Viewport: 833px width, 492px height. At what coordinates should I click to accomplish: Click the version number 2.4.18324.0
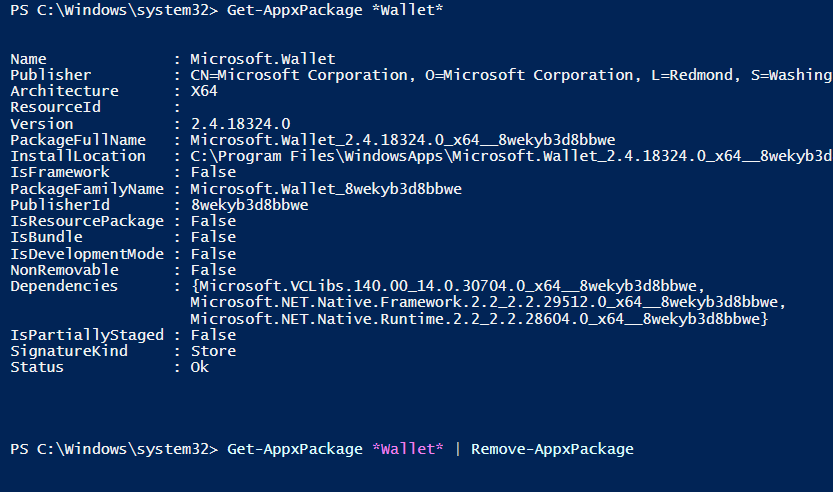(240, 124)
